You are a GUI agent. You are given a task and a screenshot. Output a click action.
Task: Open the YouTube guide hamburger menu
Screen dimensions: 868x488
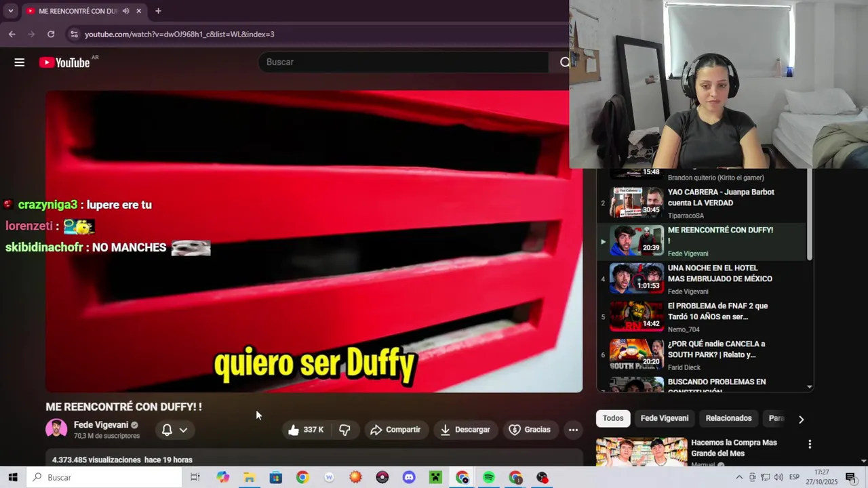[19, 62]
